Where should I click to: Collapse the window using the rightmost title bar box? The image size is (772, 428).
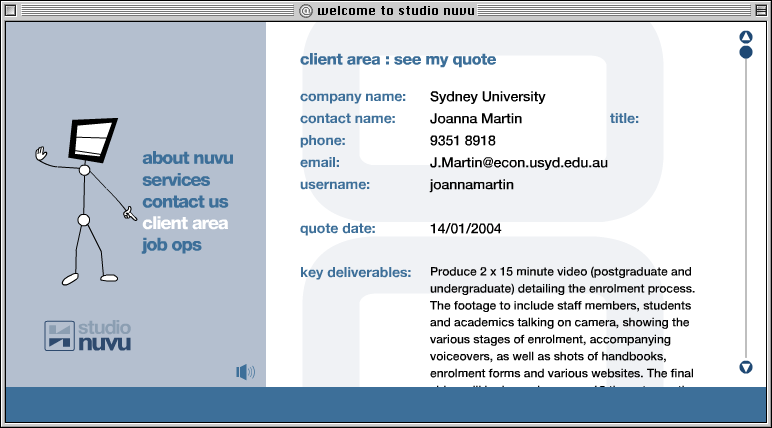click(759, 10)
